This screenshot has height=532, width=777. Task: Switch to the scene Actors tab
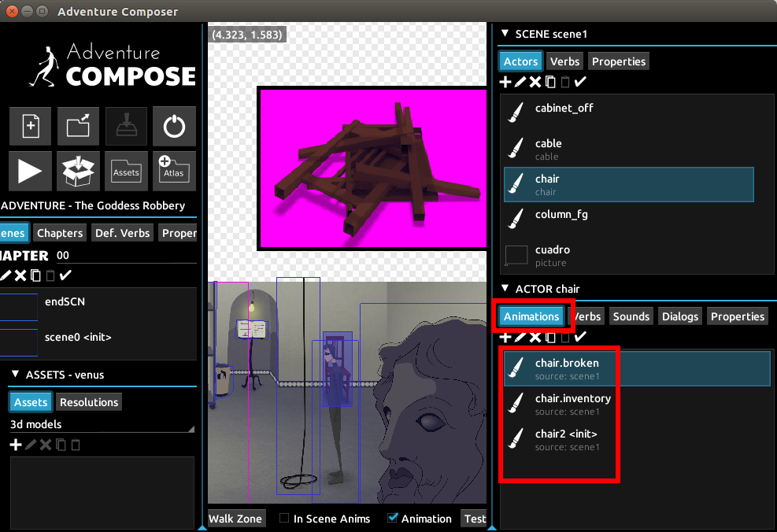pos(520,61)
